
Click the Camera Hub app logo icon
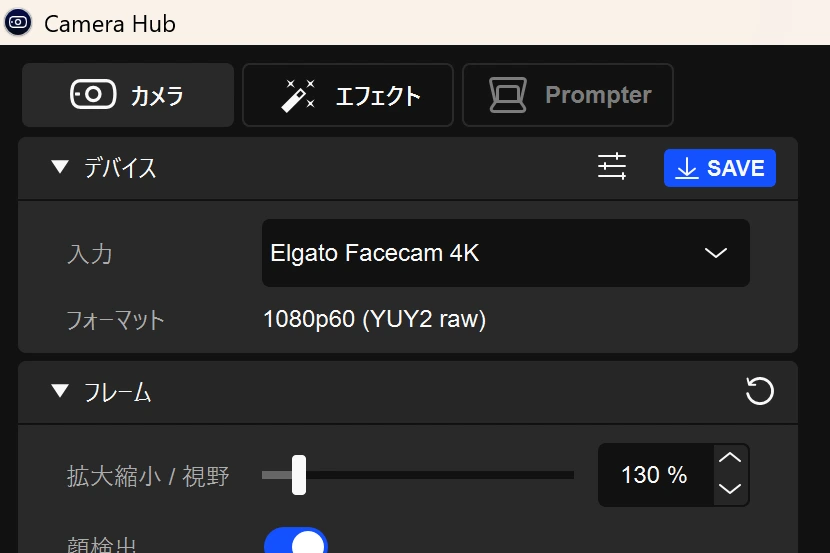pyautogui.click(x=18, y=22)
